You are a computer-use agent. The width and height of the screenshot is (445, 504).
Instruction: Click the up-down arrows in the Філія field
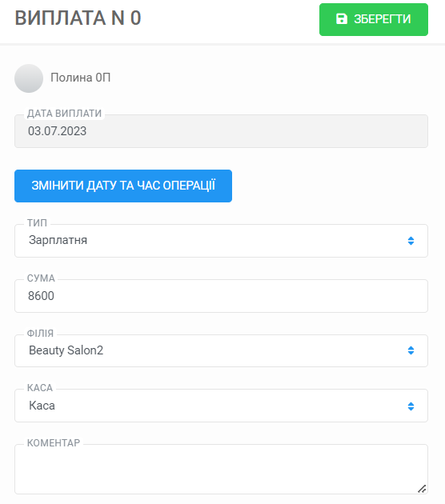click(411, 350)
